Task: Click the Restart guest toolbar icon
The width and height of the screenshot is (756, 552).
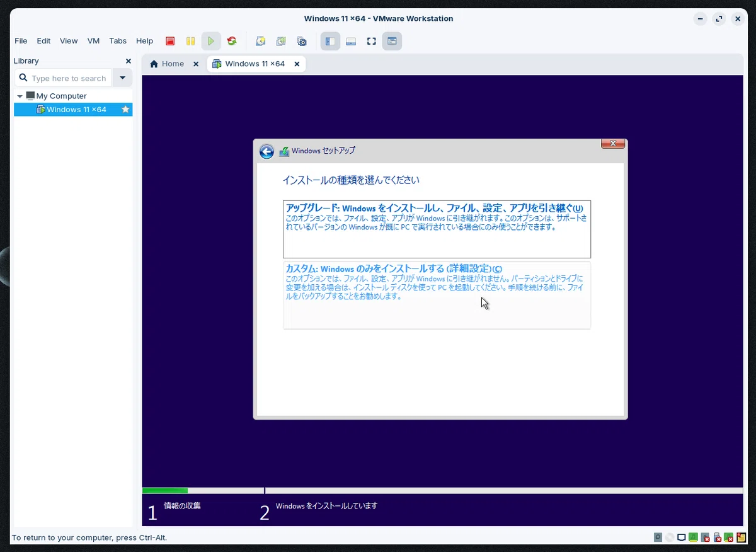Action: pyautogui.click(x=232, y=41)
